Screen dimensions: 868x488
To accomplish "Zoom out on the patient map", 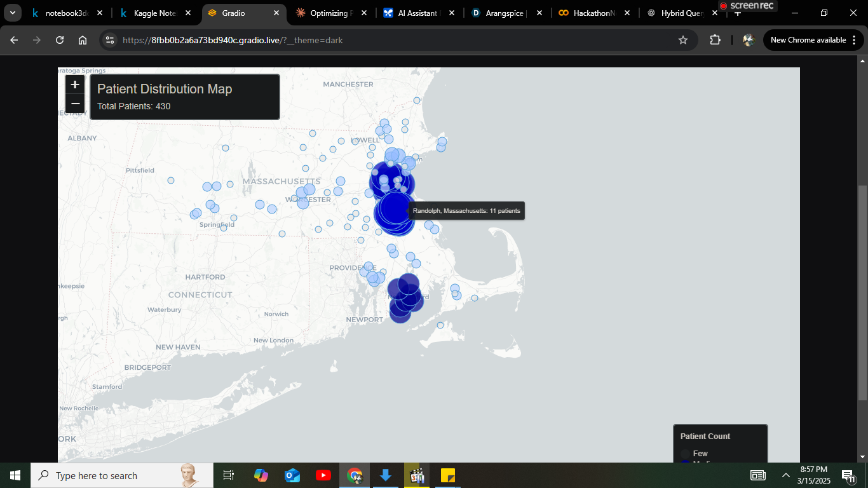I will [75, 104].
